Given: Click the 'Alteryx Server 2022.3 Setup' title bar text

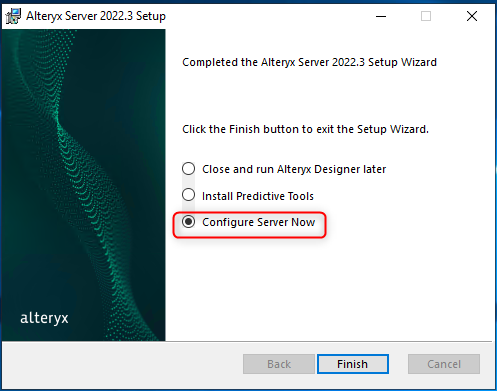Looking at the screenshot, I should tap(96, 16).
